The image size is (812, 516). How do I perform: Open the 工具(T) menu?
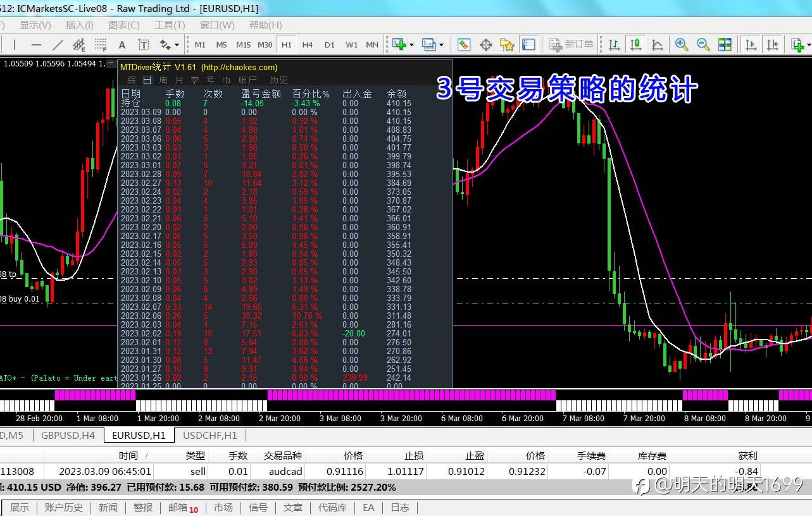pyautogui.click(x=170, y=25)
